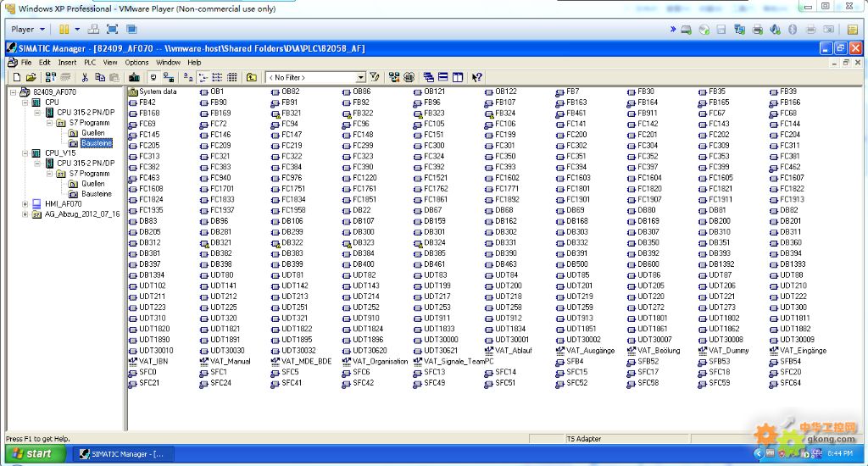Click VMware printer device icon
The image size is (868, 466).
coord(757,30)
